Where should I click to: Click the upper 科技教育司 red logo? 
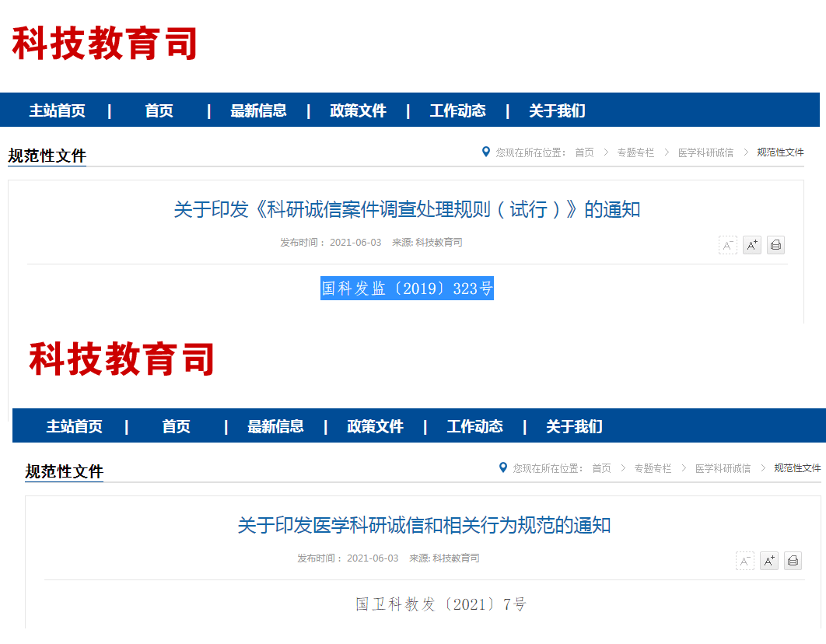[104, 44]
